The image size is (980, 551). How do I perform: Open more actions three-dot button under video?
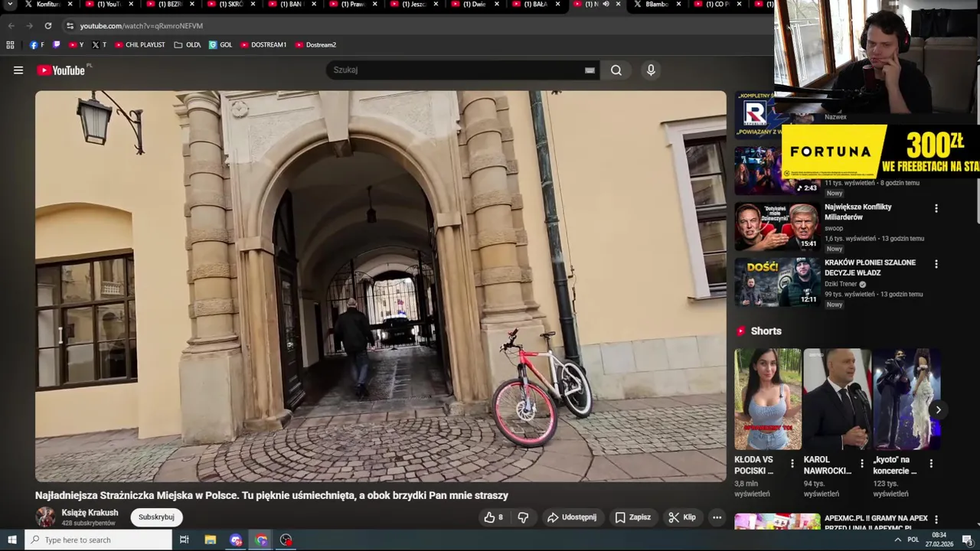click(717, 517)
